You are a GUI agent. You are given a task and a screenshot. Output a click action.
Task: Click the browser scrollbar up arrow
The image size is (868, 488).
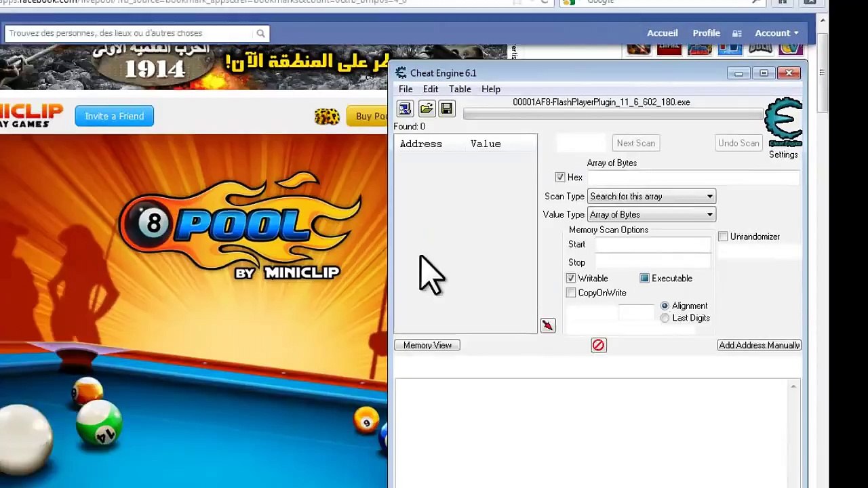(x=822, y=21)
